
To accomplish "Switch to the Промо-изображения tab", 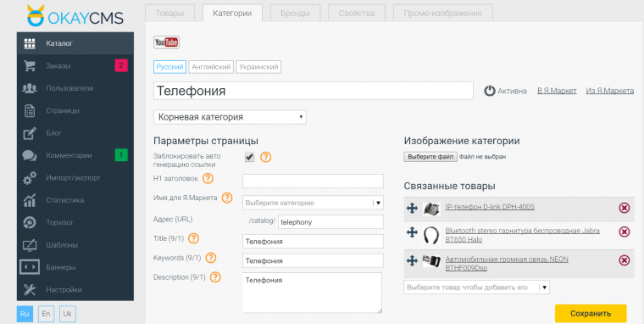I will (442, 14).
